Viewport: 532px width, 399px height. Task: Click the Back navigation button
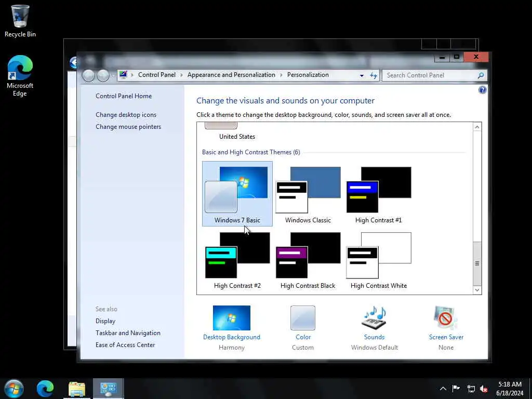point(88,75)
